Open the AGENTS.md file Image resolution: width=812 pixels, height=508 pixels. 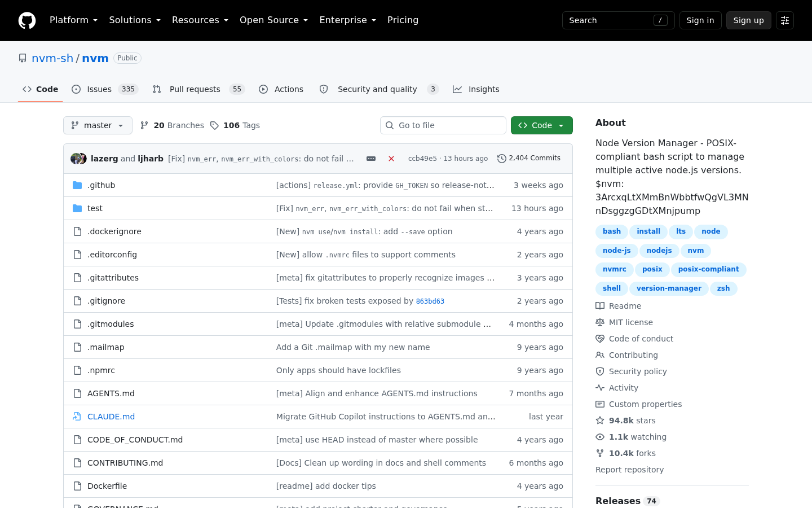111,393
